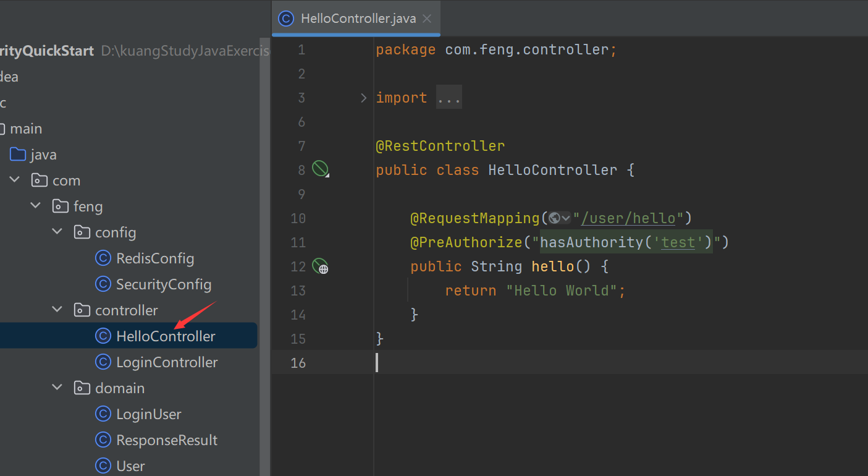Click the LoginUser class icon
This screenshot has width=868, height=476.
(103, 414)
